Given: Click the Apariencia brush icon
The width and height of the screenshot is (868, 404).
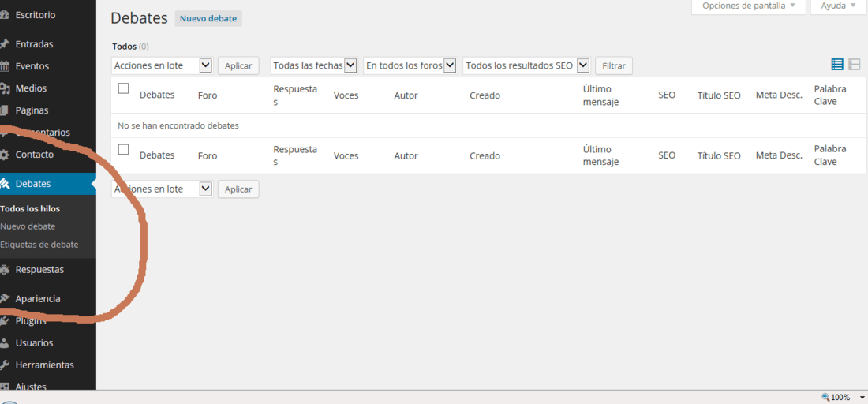Looking at the screenshot, I should 5,299.
